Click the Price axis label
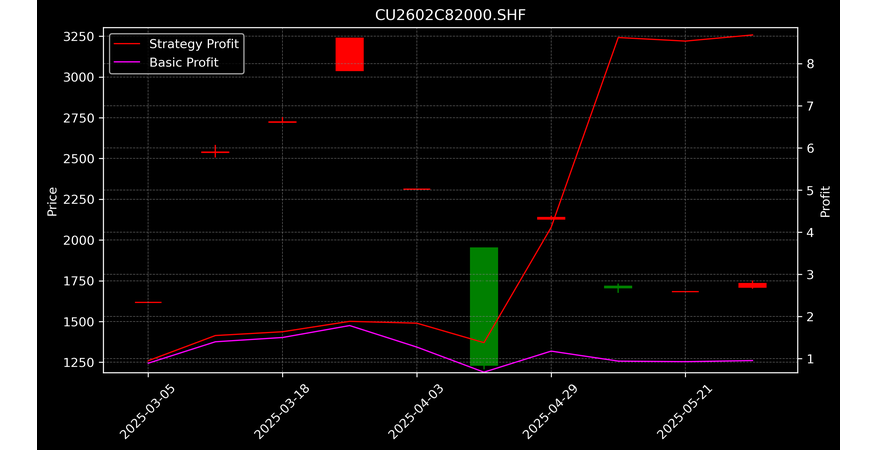 tap(52, 202)
